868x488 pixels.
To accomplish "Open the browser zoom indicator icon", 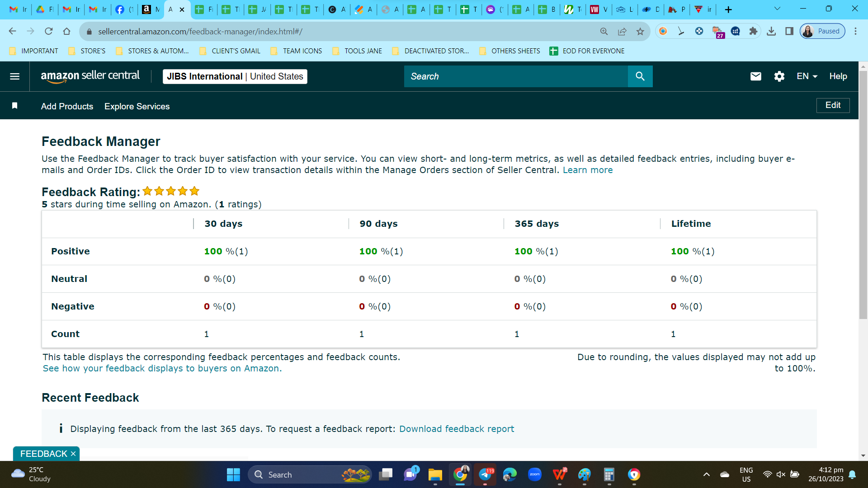I will coord(604,31).
